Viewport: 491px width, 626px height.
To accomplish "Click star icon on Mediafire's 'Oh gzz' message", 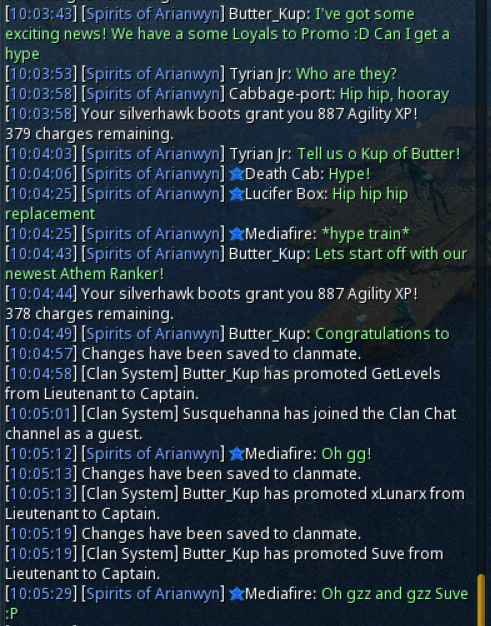I will coord(236,594).
